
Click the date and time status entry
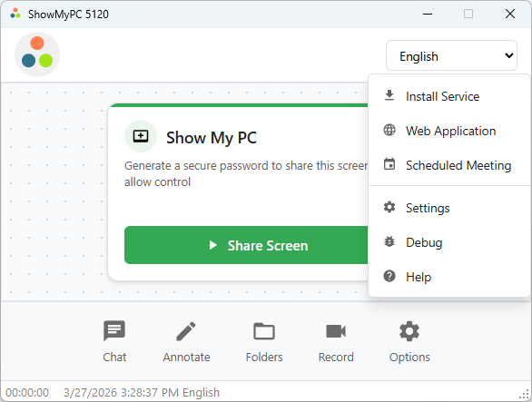point(122,393)
